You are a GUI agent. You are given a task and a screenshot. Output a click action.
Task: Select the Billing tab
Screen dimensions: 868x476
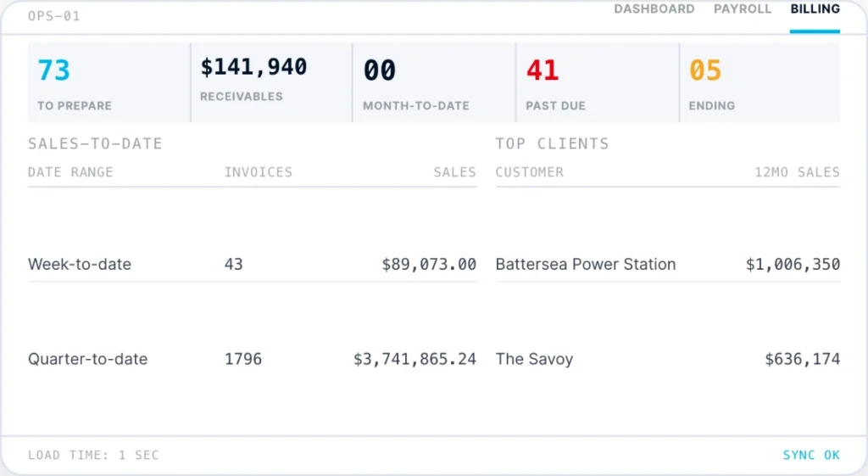click(815, 8)
